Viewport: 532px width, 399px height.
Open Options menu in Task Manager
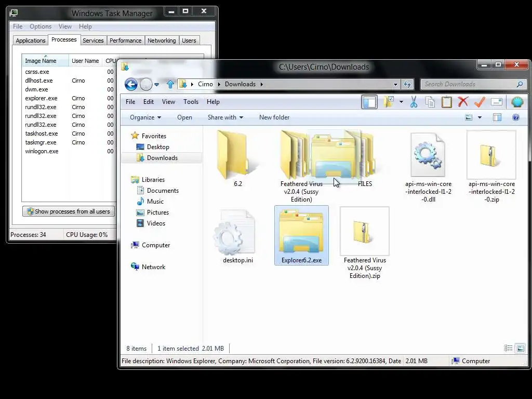[41, 26]
